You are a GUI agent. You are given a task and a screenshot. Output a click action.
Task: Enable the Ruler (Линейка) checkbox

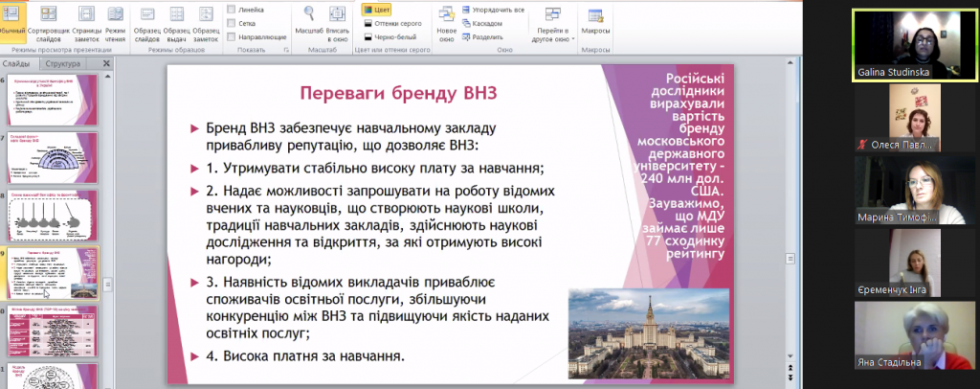[233, 10]
